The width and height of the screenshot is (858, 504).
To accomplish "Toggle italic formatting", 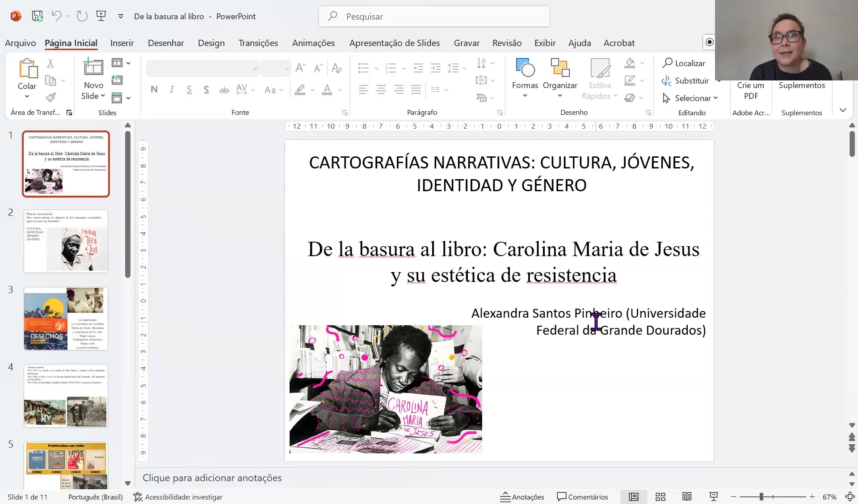I will 172,89.
